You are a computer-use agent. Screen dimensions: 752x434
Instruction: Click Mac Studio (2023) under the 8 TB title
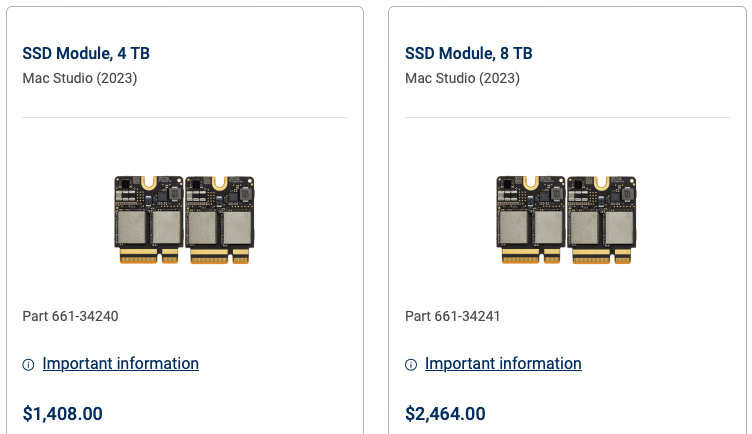[x=462, y=78]
